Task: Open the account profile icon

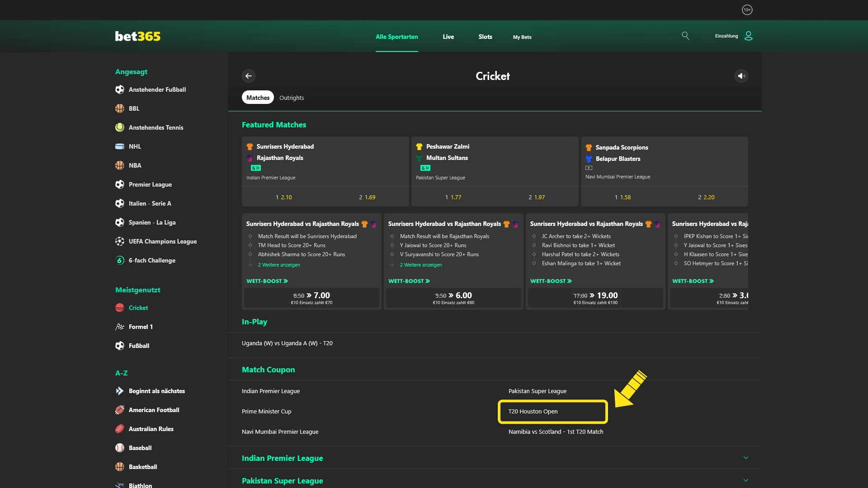Action: pos(748,36)
